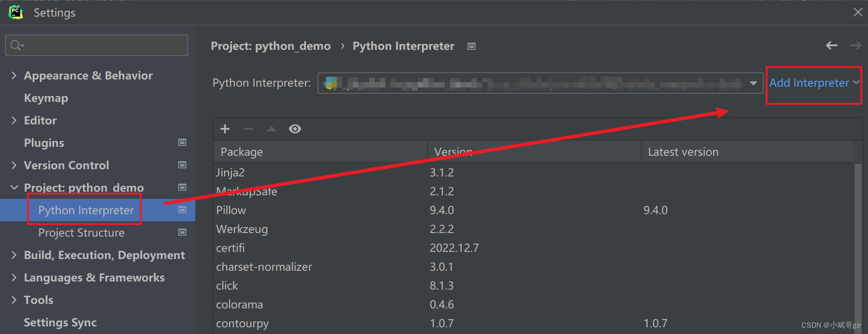This screenshot has width=868, height=334.
Task: Select Appearance & Behavior in the tree
Action: pos(88,75)
